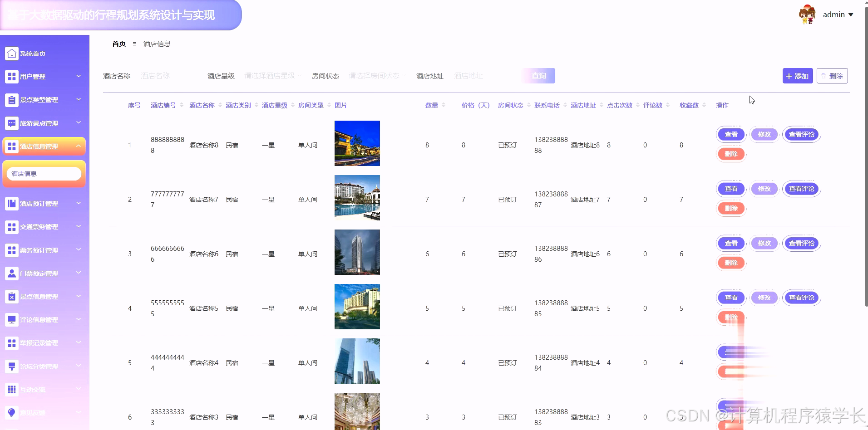This screenshot has width=868, height=430.
Task: Click the 景点类型管理 document icon
Action: point(12,100)
